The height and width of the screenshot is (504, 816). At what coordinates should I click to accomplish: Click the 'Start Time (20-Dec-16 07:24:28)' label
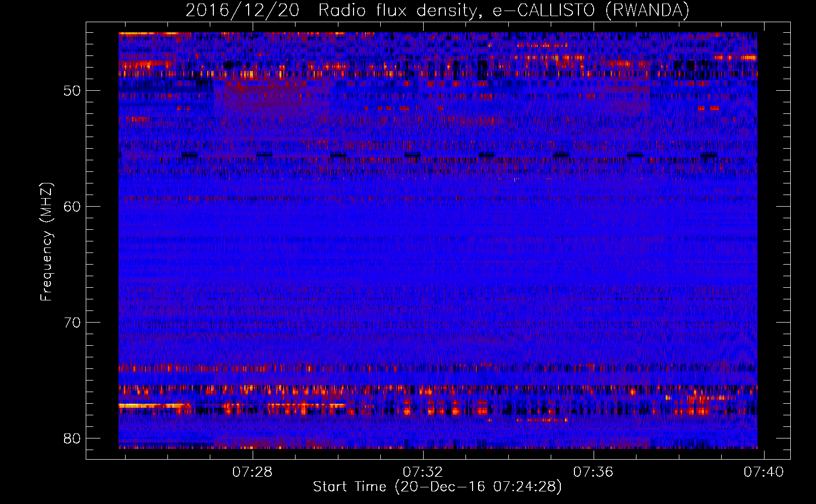pyautogui.click(x=437, y=487)
